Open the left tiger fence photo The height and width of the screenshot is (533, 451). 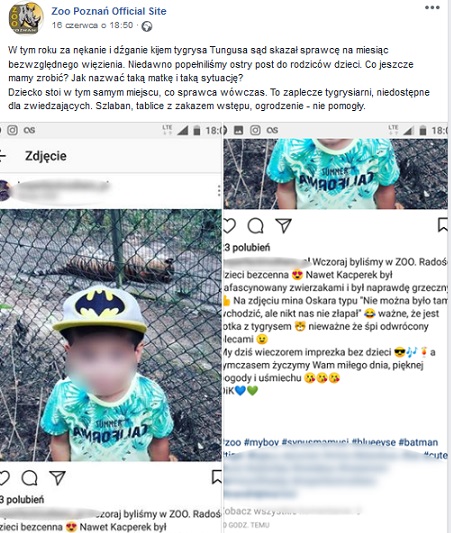tap(110, 335)
